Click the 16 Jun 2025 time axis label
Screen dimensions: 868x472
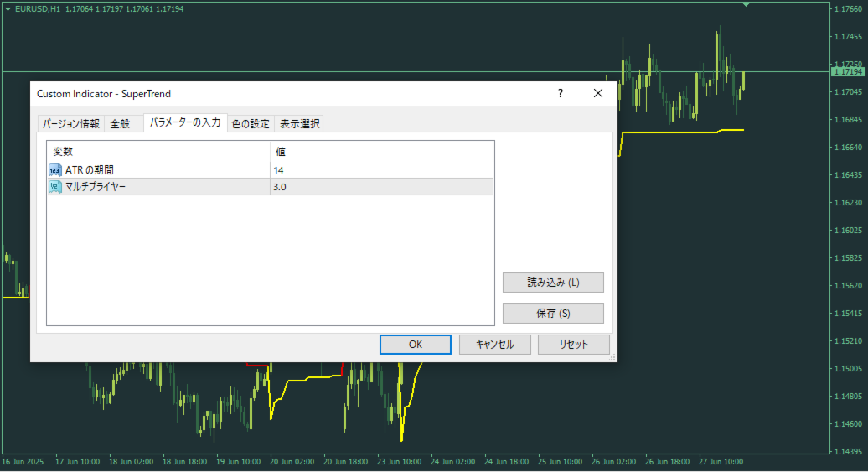pyautogui.click(x=22, y=461)
